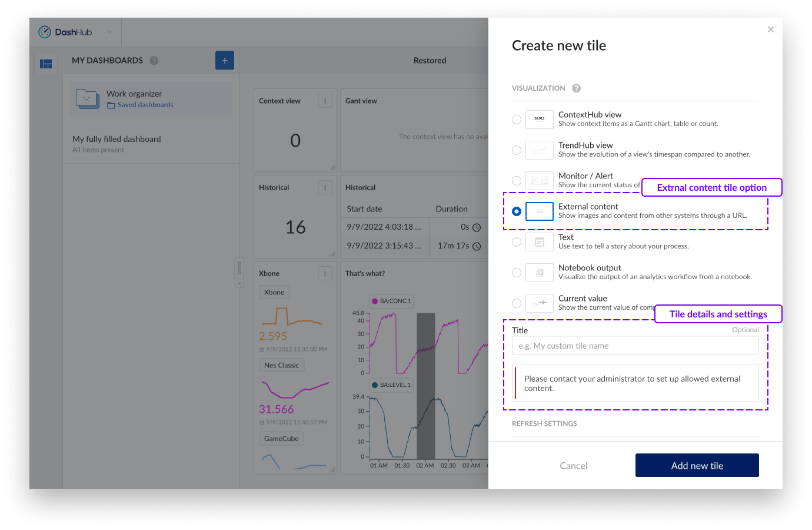Open the Xbone tile three-dot menu

(x=325, y=274)
